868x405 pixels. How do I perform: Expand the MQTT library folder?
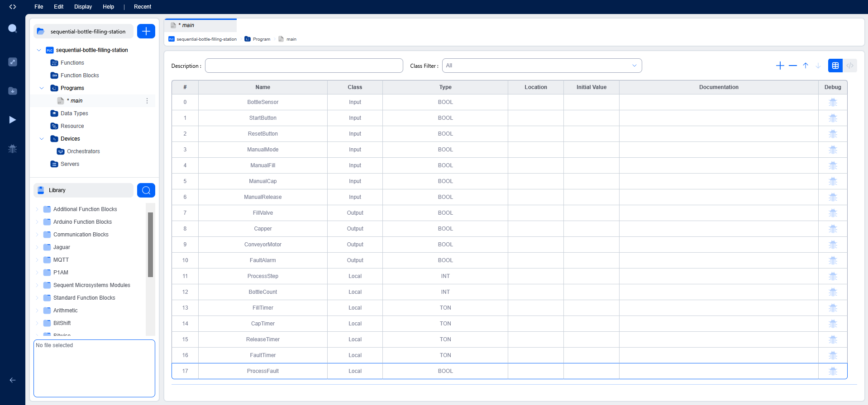(37, 260)
